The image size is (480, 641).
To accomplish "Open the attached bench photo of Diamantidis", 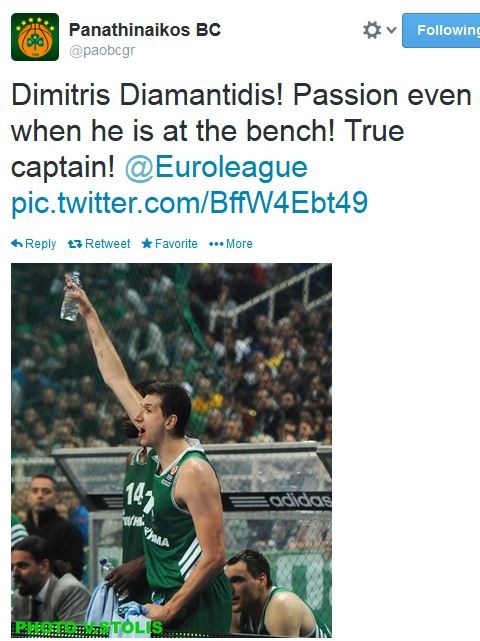I will (171, 450).
